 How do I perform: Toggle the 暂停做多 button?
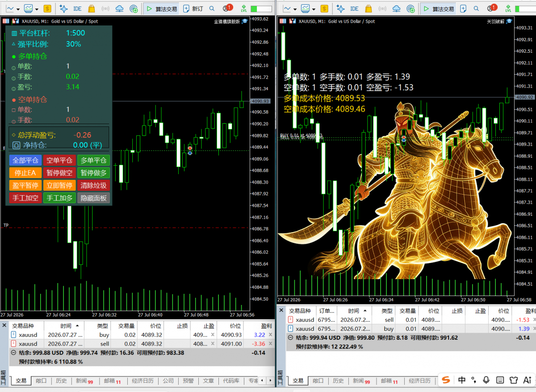(x=93, y=173)
